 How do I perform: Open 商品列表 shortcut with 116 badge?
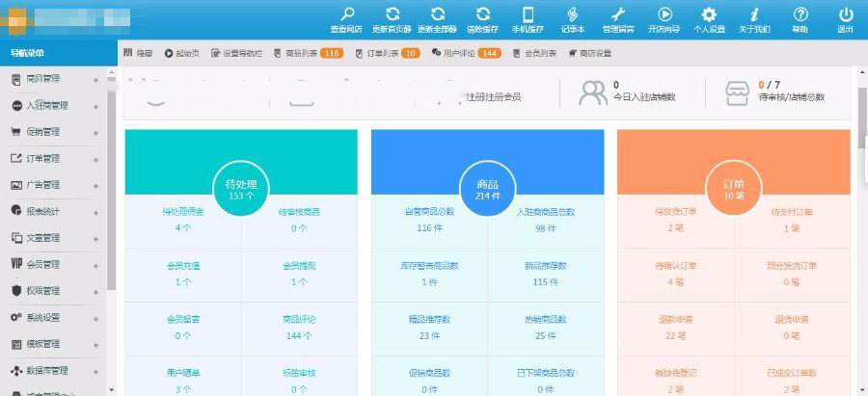[309, 54]
